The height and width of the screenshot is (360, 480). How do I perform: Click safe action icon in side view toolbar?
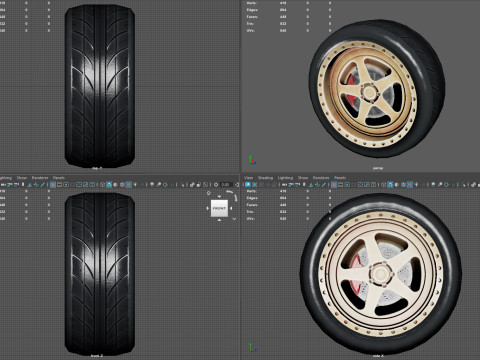367,184
